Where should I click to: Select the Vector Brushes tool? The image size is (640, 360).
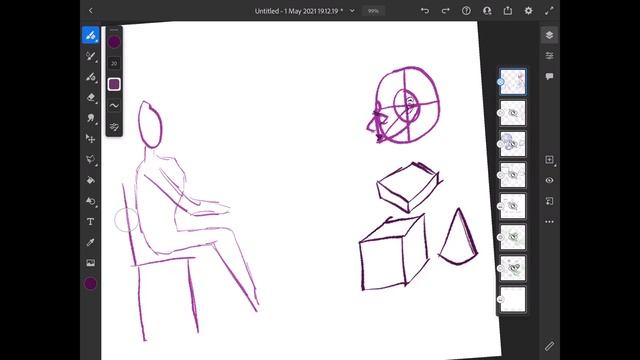coord(91,77)
